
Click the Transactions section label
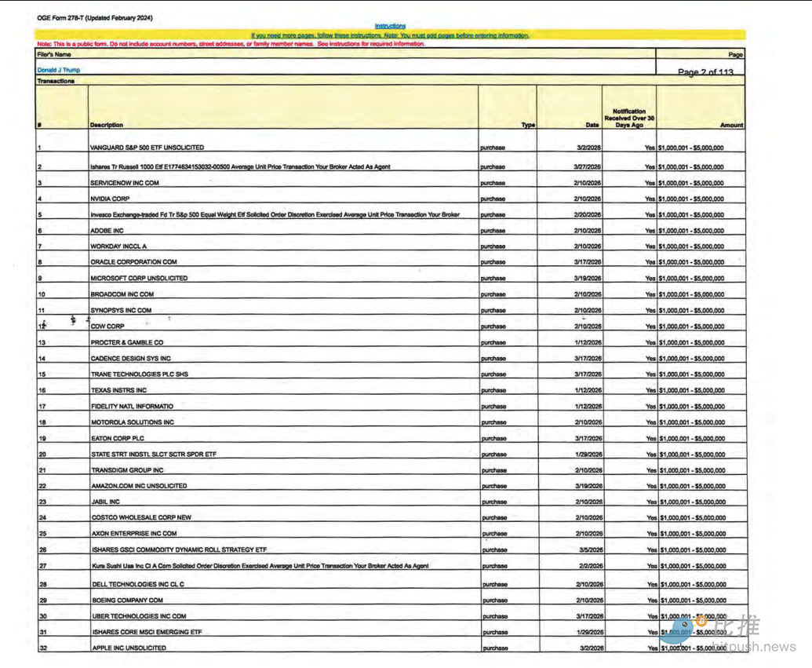pyautogui.click(x=56, y=81)
